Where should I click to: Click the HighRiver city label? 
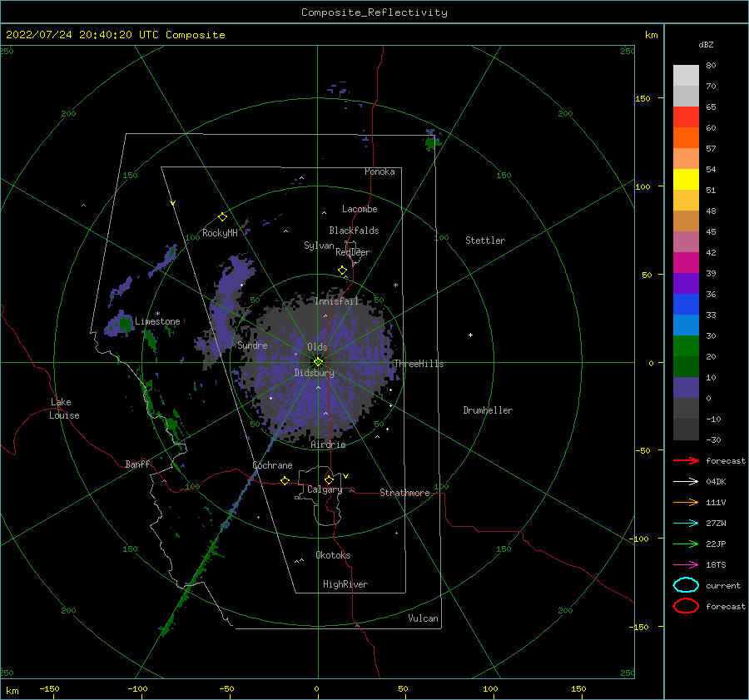pos(345,584)
